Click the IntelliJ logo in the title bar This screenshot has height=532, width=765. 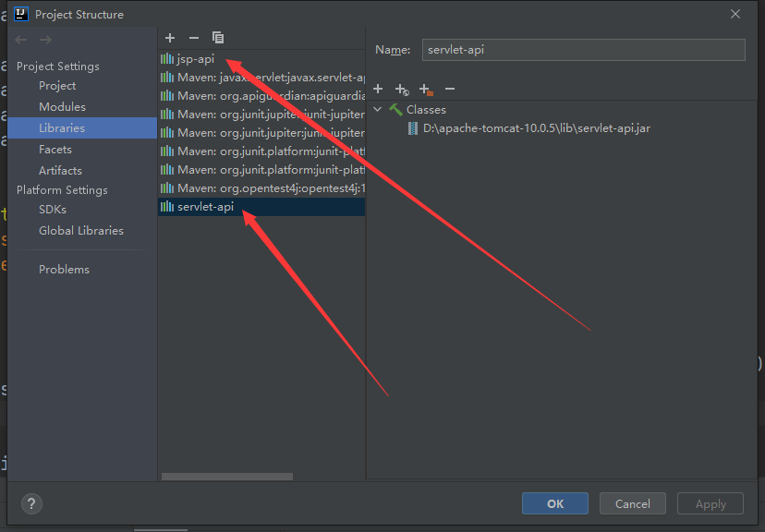click(21, 14)
